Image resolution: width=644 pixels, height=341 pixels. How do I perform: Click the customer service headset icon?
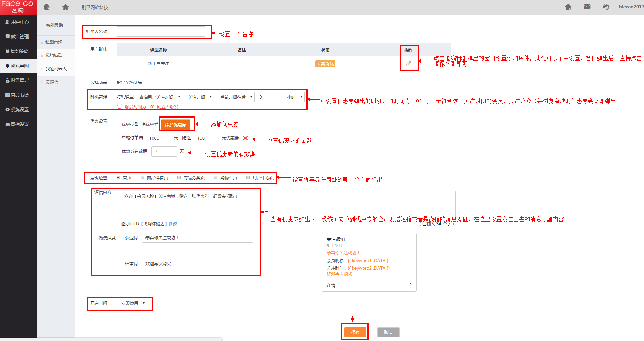[606, 7]
